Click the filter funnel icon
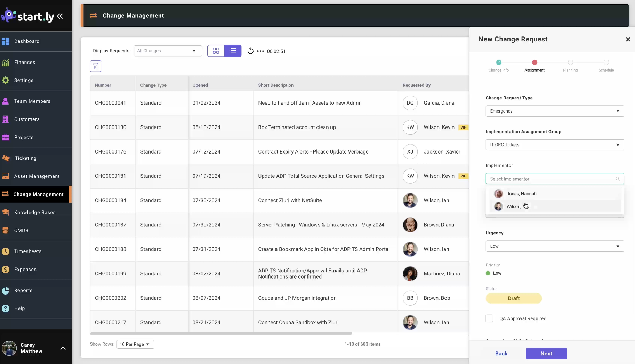This screenshot has width=635, height=364. point(95,66)
